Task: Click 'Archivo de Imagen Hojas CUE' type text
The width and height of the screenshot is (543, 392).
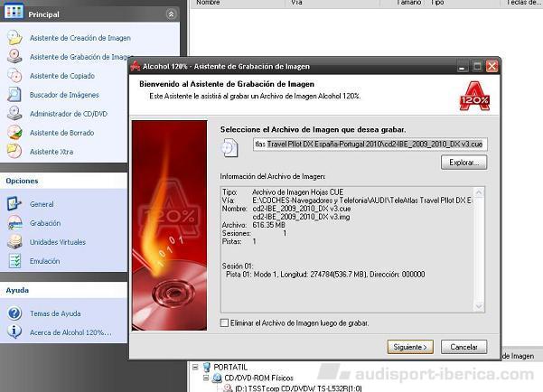Action: pyautogui.click(x=297, y=192)
